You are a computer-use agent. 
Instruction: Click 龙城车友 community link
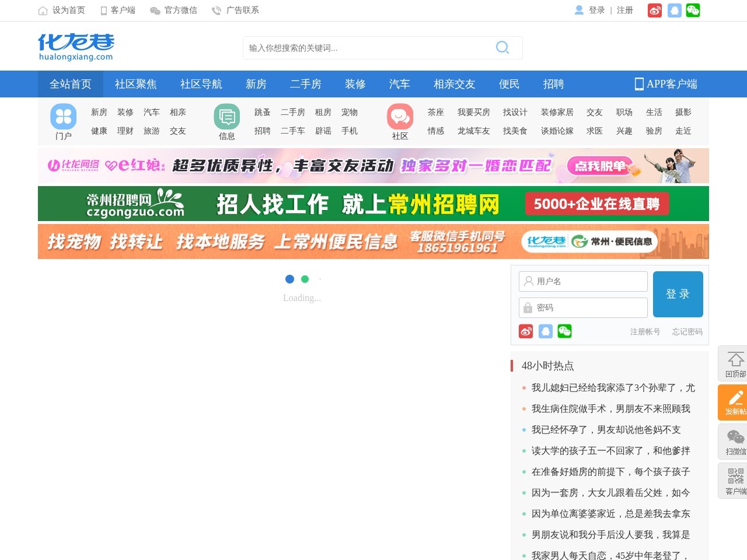click(474, 131)
